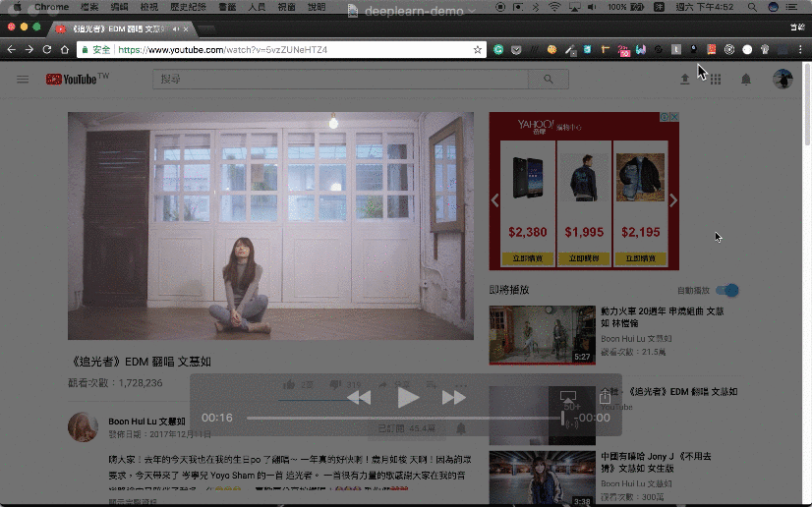Go to the YouTube TW logo home
Screen dimensions: 812x507
(78, 80)
